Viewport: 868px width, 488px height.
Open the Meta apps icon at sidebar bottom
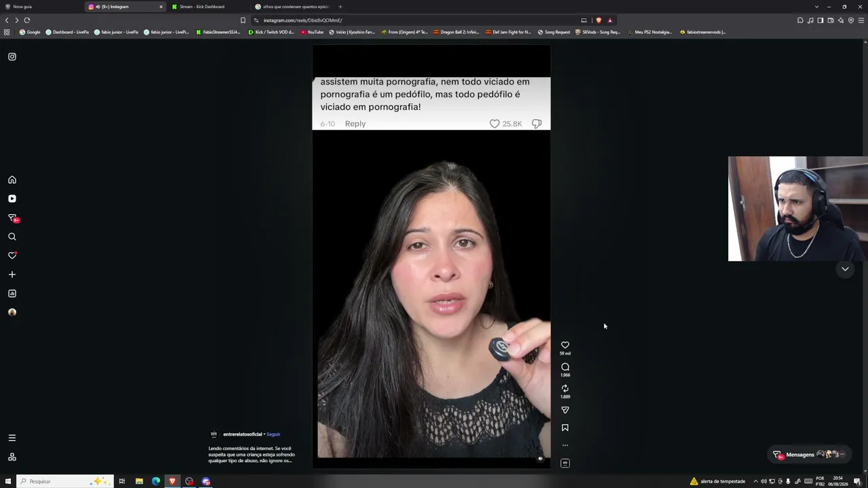(x=12, y=457)
